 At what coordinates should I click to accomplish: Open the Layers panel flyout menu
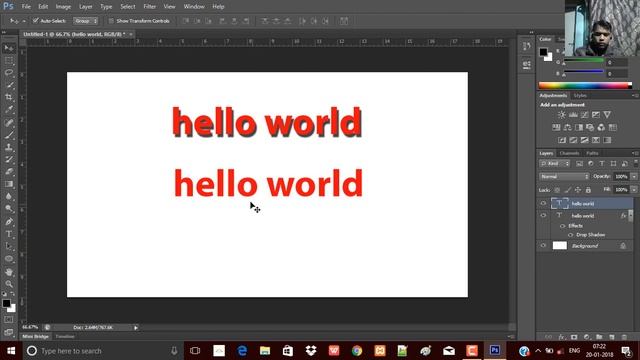tap(635, 153)
